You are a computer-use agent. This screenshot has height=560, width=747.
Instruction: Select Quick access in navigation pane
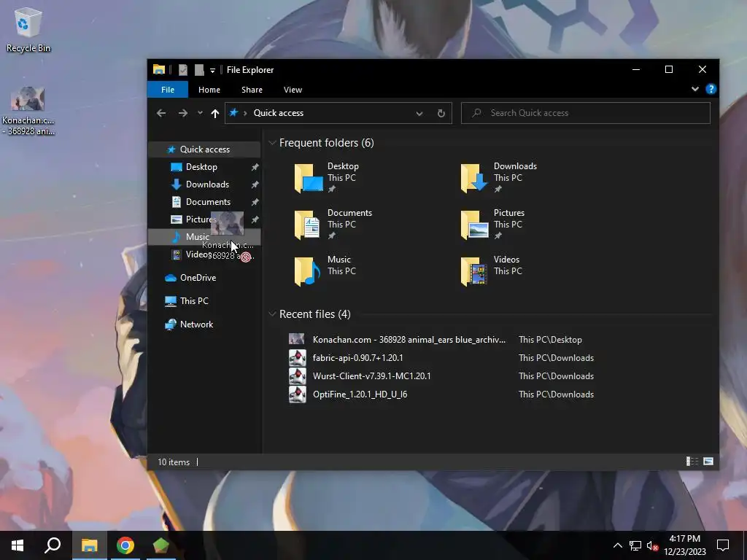pos(204,149)
